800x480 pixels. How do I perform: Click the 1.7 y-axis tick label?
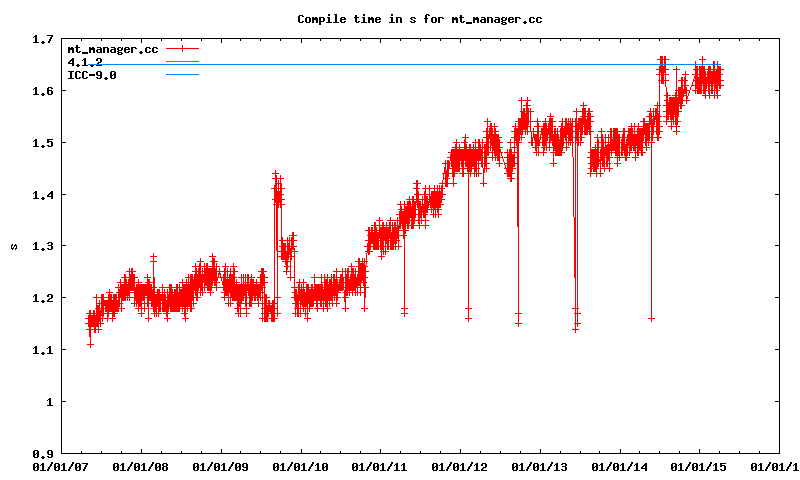click(x=42, y=39)
